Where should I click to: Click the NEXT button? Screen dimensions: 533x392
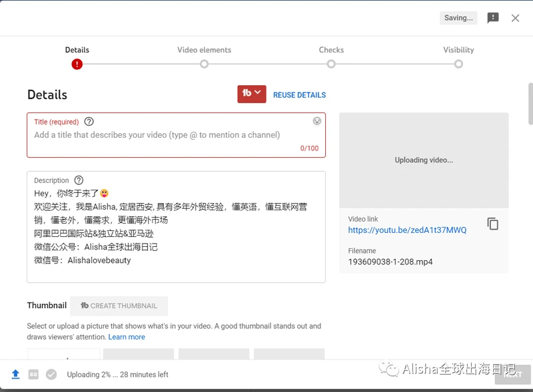(512, 374)
